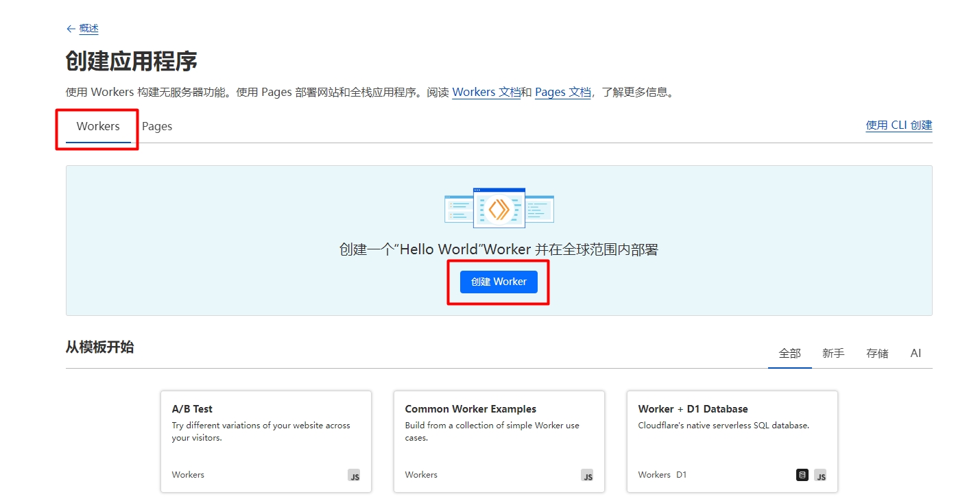Click Cloudflare's native serverless SQL database description
This screenshot has height=503, width=980.
pos(724,426)
